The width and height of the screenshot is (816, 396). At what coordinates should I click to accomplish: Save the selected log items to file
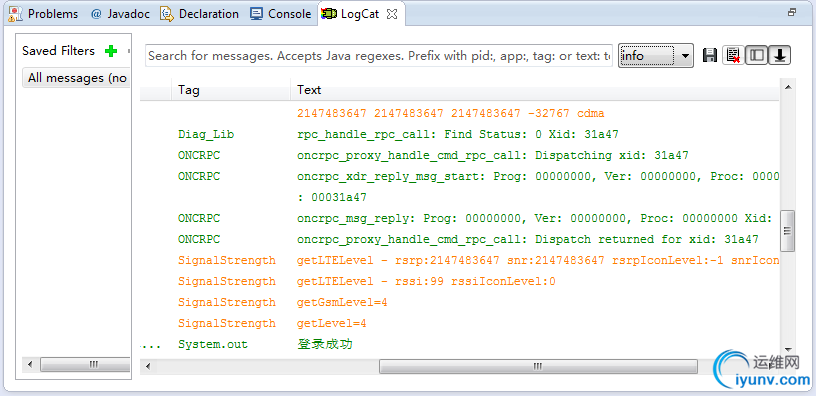point(710,55)
